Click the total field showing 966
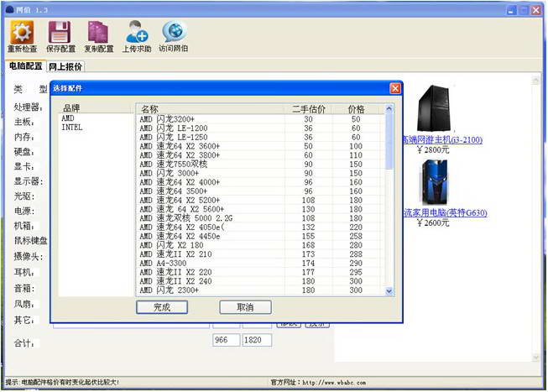The width and height of the screenshot is (548, 392). tap(226, 340)
